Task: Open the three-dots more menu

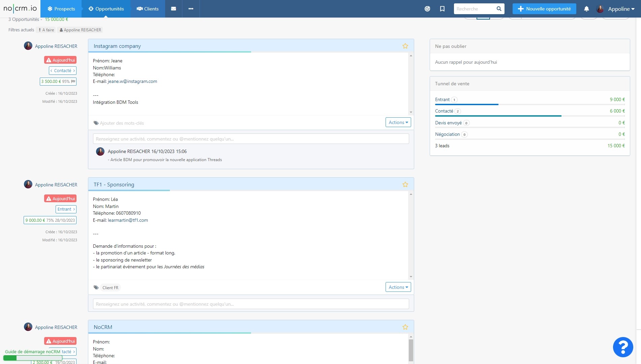Action: click(x=191, y=9)
